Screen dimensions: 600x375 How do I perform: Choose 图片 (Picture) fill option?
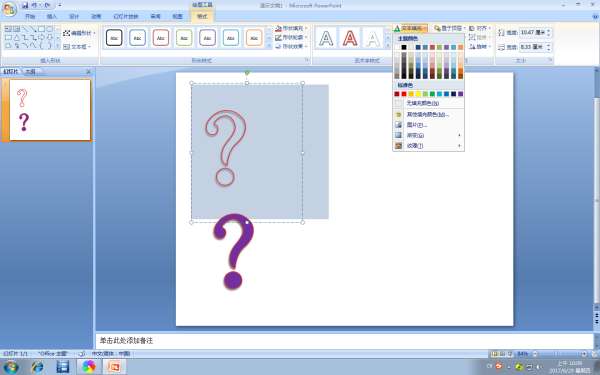pos(429,125)
